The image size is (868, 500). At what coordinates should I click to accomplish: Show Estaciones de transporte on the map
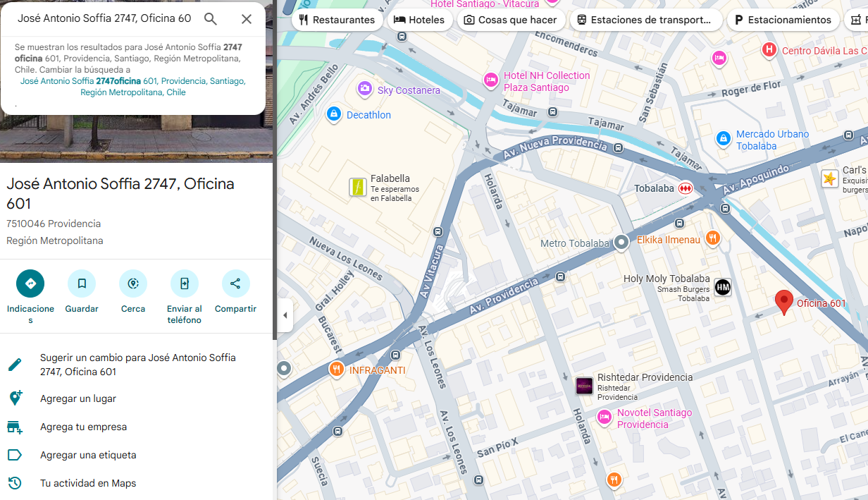coord(646,20)
